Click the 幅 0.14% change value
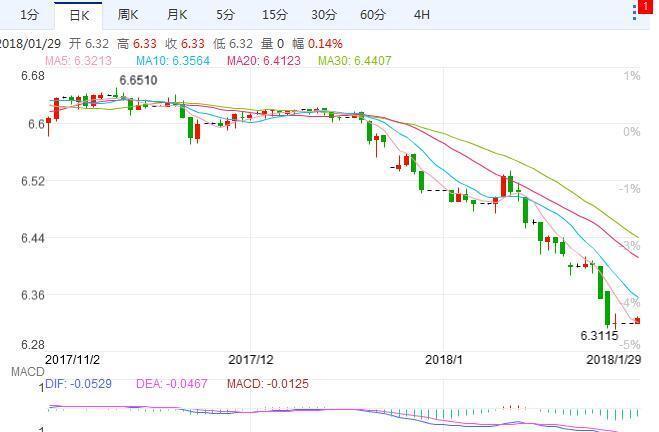 click(x=317, y=44)
